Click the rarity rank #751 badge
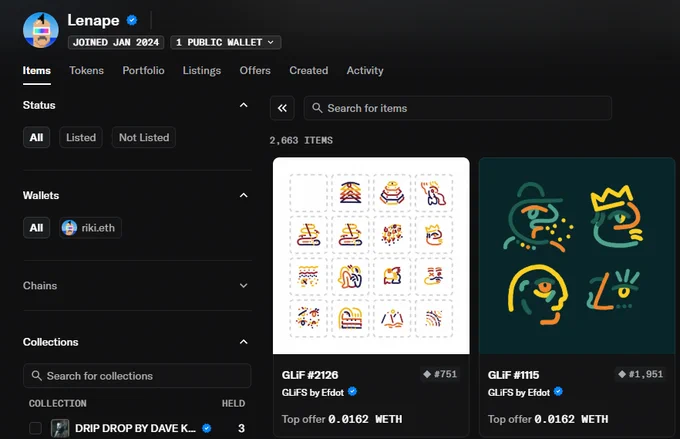 click(440, 374)
